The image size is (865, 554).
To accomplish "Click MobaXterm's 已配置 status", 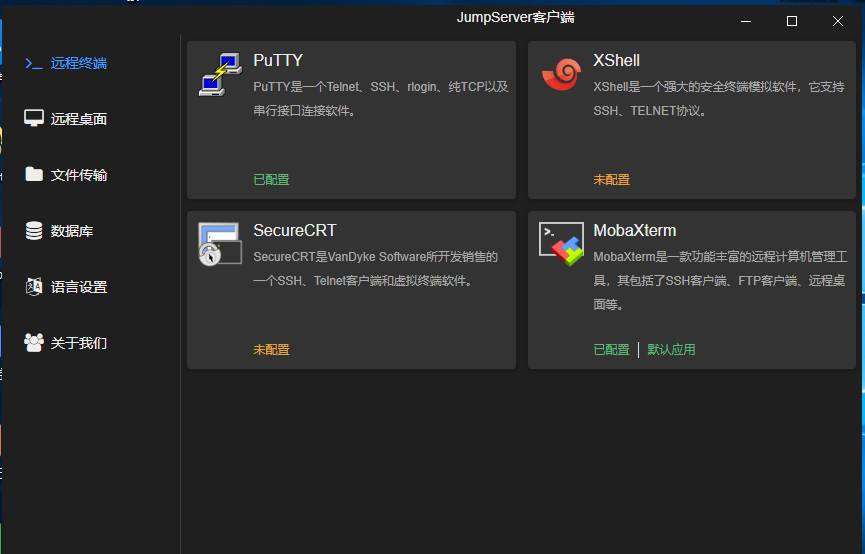I will pyautogui.click(x=611, y=349).
